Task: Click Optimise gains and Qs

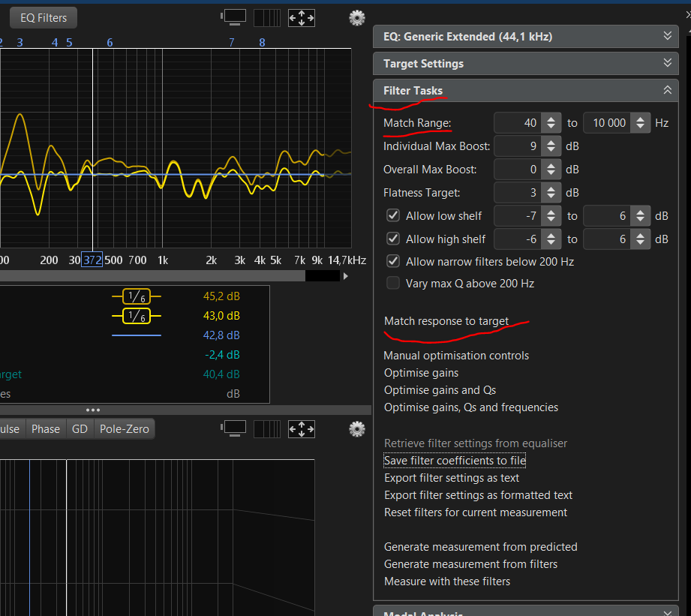Action: (x=440, y=390)
